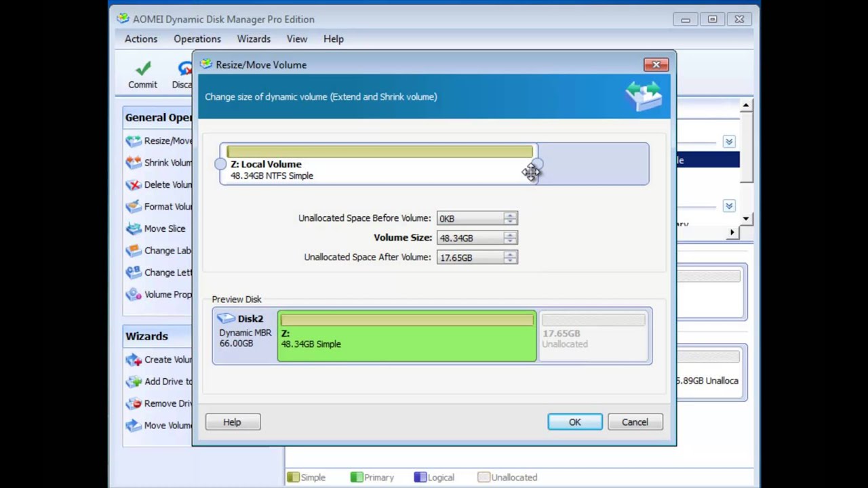Viewport: 868px width, 488px height.
Task: Increase Unallocated Space After Volume value
Action: 510,255
